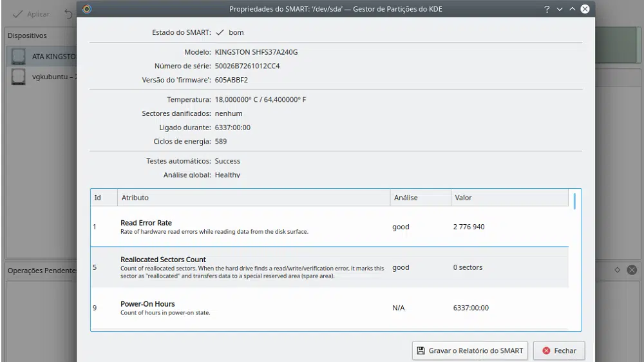
Task: Click the value 0 sectors
Action: click(468, 267)
